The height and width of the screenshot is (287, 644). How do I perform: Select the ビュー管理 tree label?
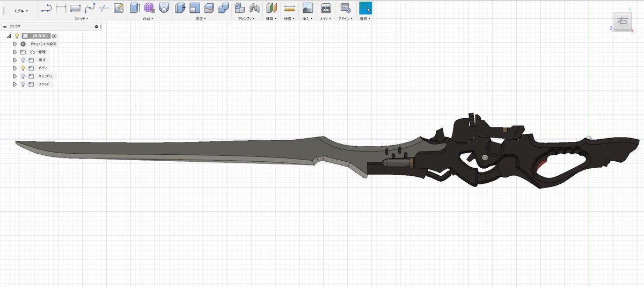pos(38,52)
